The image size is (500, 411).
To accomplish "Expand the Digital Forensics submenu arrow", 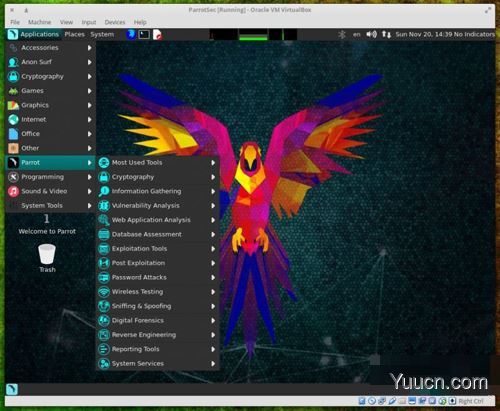I will click(213, 320).
